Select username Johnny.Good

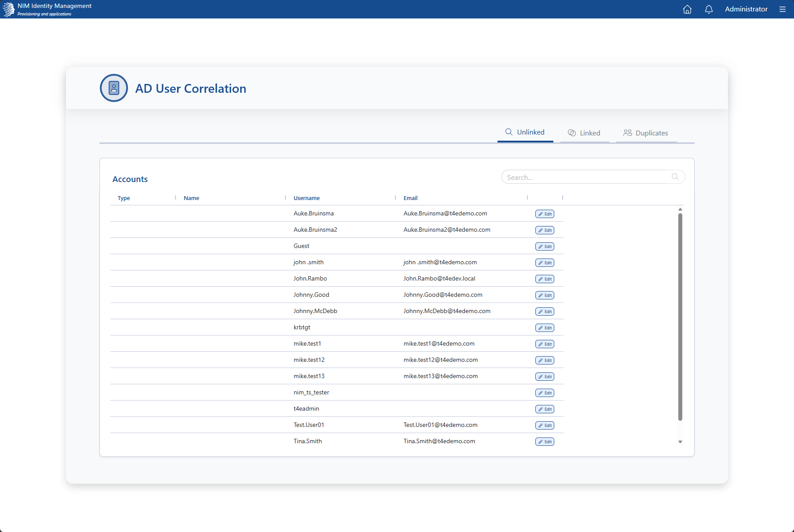click(x=311, y=295)
